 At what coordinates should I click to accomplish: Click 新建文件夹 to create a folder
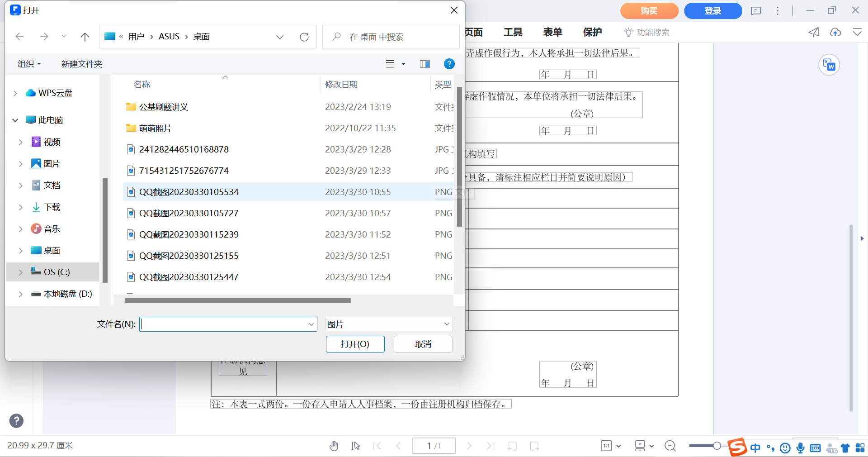pos(81,64)
